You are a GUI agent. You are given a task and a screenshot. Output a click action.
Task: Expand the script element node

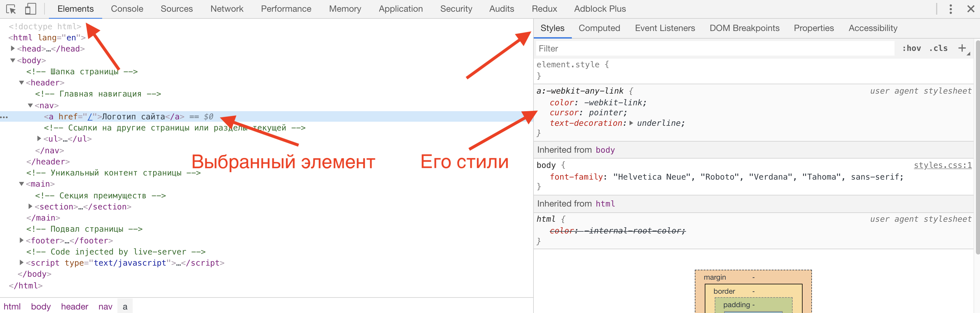[x=22, y=262]
